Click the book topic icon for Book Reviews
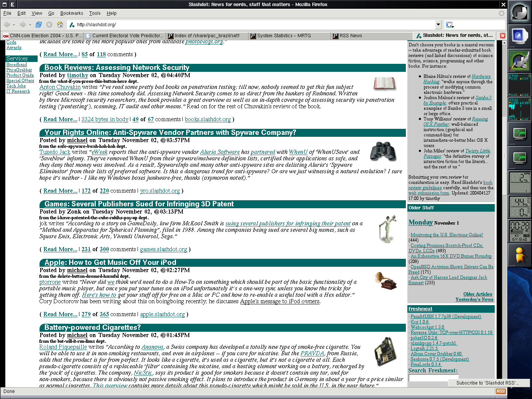The image size is (532, 399). tap(384, 84)
